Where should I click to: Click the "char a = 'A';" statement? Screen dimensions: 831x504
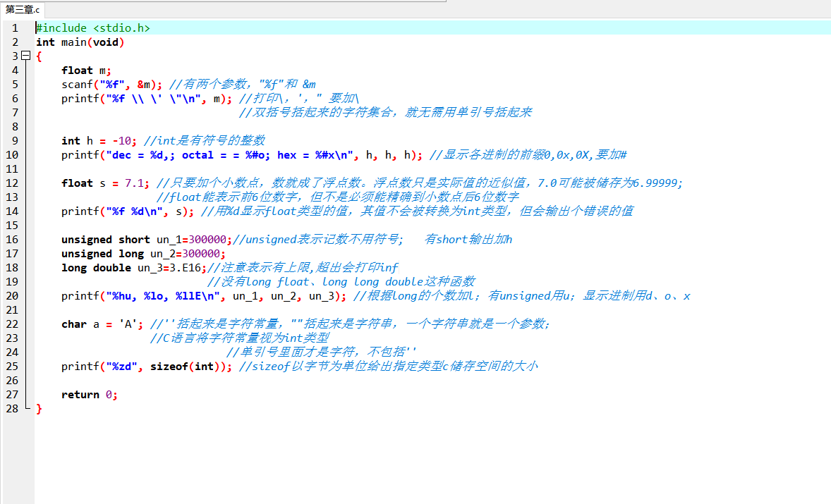(102, 324)
